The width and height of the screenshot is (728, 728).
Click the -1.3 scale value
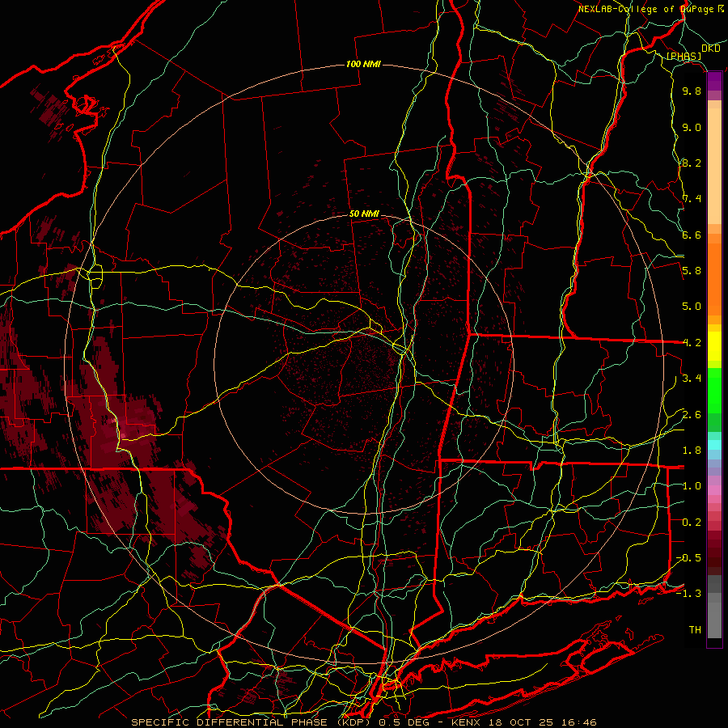[x=688, y=595]
